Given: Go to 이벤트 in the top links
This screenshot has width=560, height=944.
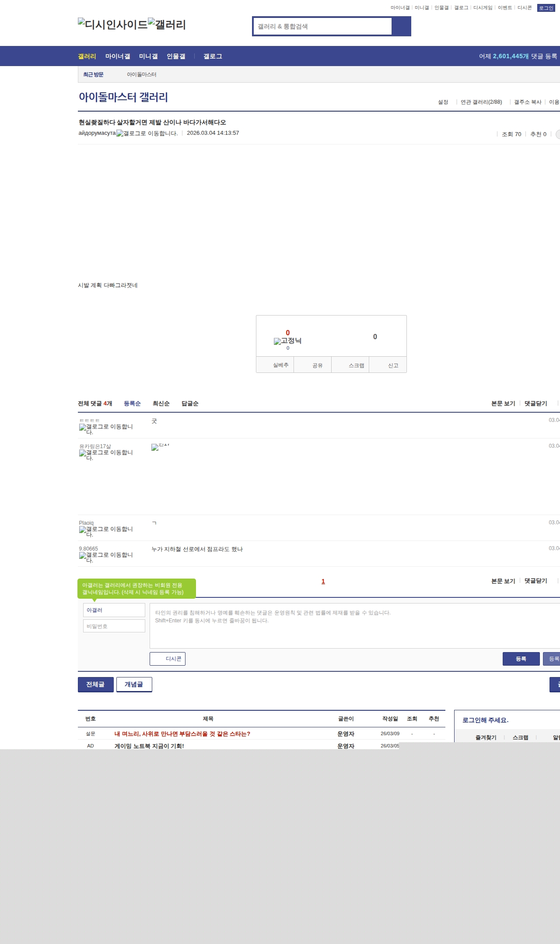Looking at the screenshot, I should click(x=505, y=8).
